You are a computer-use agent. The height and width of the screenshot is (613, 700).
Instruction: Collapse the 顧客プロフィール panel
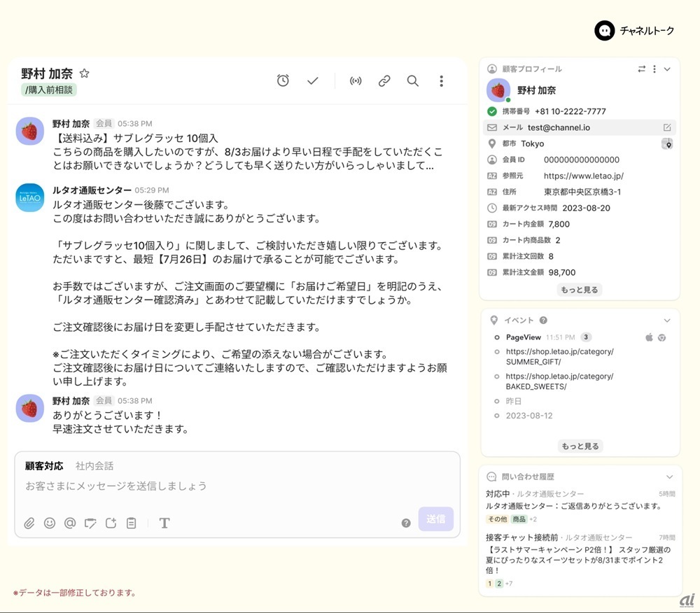667,69
